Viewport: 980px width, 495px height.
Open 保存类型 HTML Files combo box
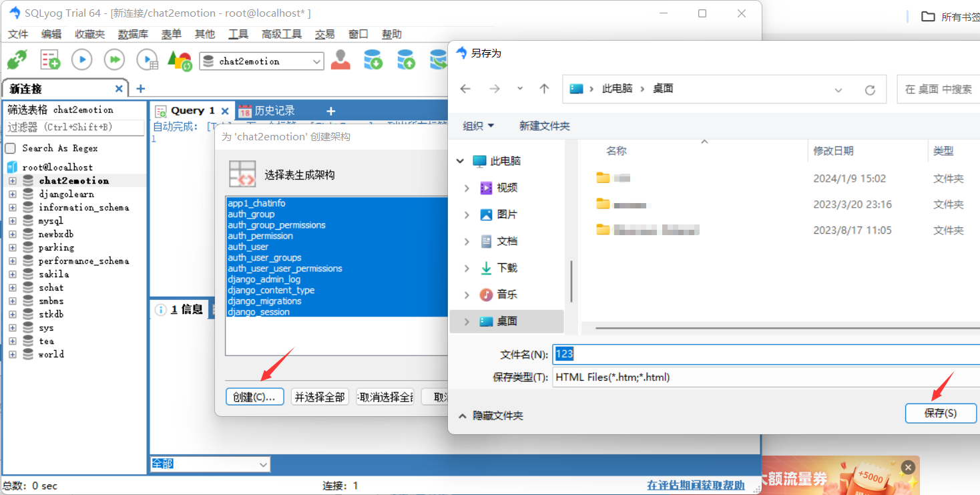coord(766,377)
